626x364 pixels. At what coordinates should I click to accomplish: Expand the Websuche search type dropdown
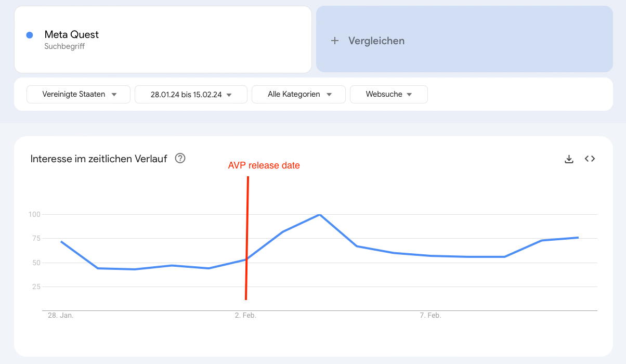(x=388, y=95)
